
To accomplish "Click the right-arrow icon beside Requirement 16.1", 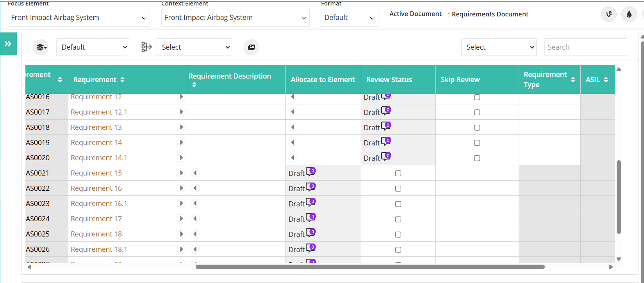I will [x=181, y=204].
